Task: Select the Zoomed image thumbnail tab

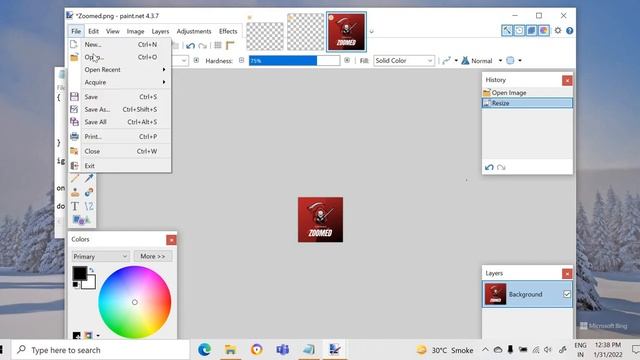Action: pyautogui.click(x=346, y=31)
